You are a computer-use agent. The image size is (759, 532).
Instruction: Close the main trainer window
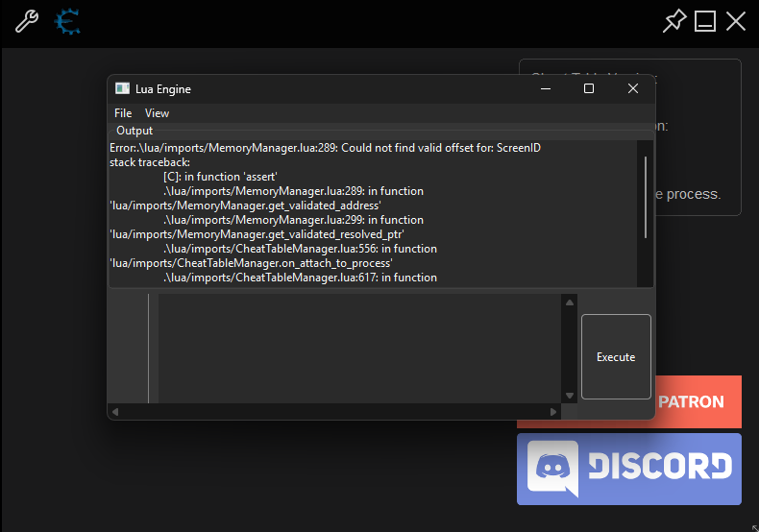[x=736, y=21]
